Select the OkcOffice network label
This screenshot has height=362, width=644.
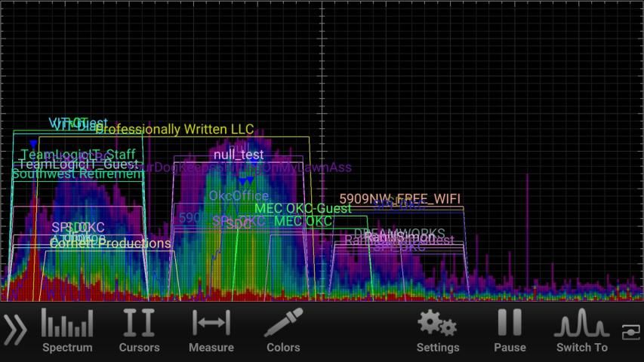(x=239, y=196)
